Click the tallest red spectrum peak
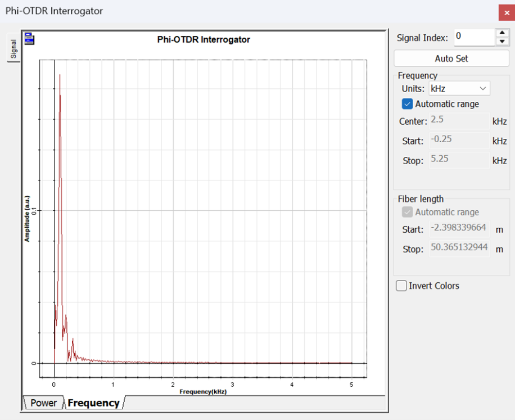Screen dimensions: 515x420 point(60,76)
